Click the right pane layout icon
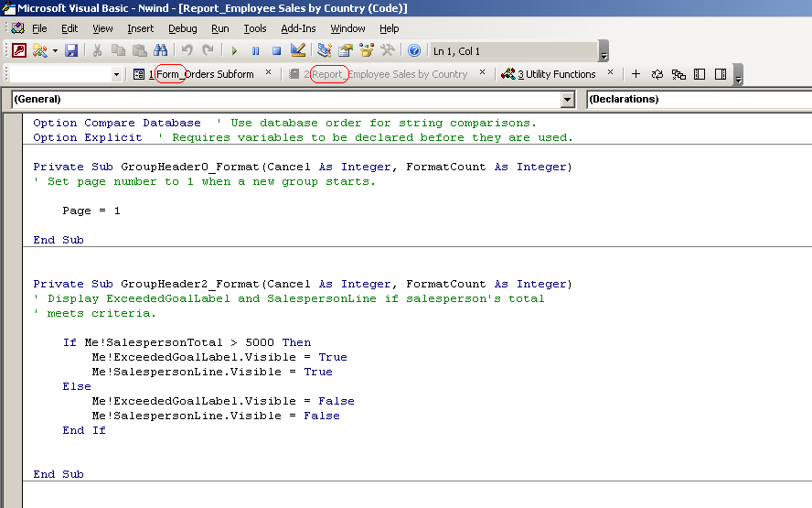 [721, 74]
